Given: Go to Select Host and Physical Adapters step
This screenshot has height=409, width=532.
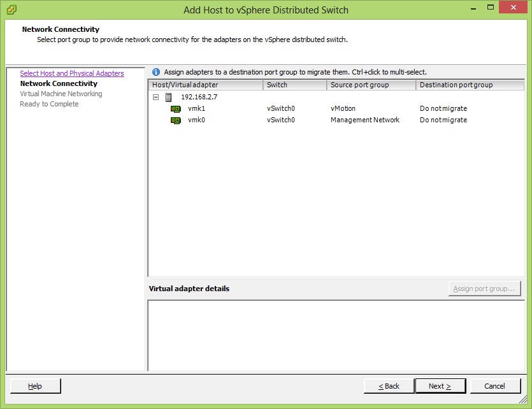Looking at the screenshot, I should [x=72, y=73].
